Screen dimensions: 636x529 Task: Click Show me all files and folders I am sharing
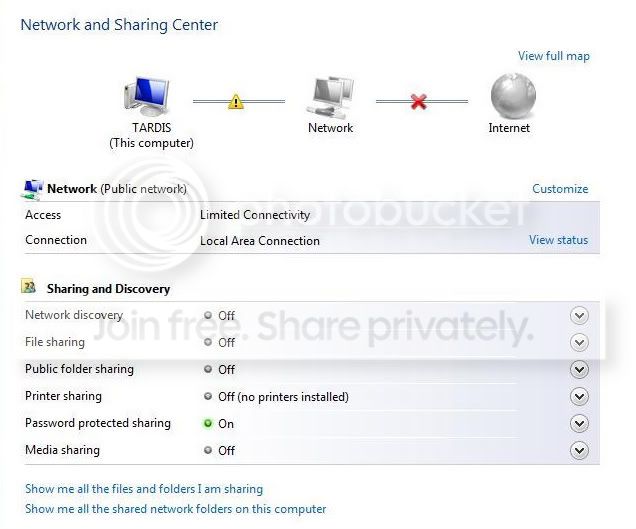(x=144, y=489)
